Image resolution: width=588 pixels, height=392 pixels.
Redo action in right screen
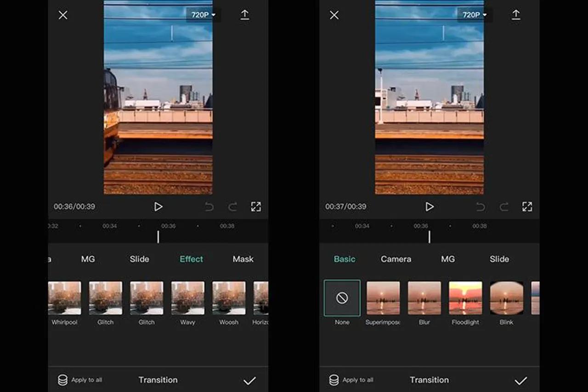(504, 207)
